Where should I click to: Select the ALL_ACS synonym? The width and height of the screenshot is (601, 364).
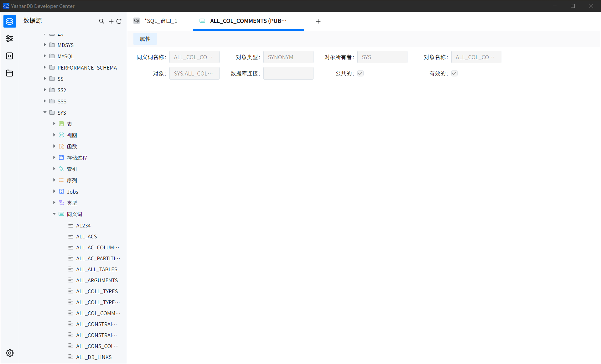(86, 237)
